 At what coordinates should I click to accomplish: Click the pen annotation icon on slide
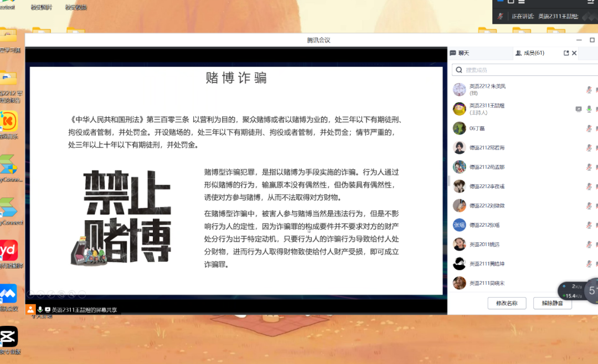(x=50, y=294)
